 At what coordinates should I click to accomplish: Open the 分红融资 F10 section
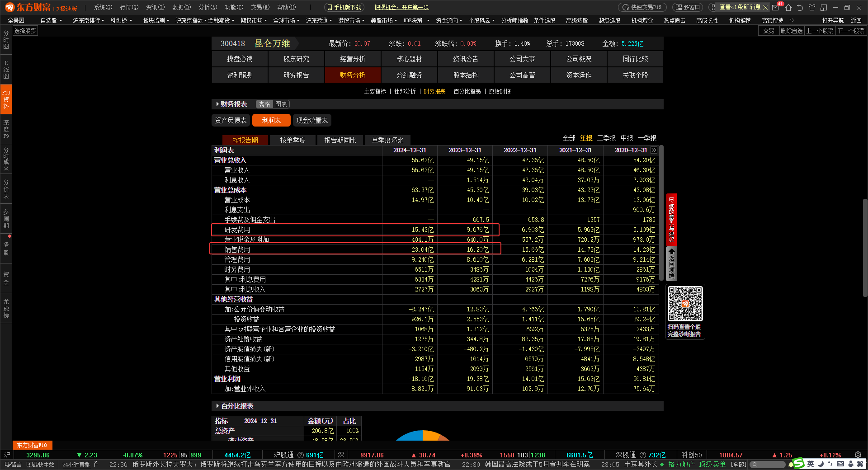pos(409,75)
